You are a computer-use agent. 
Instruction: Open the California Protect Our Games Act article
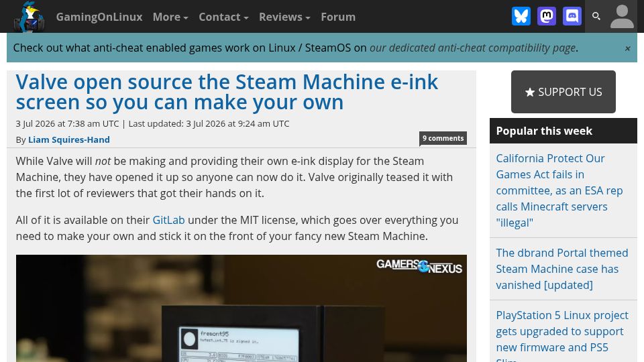(559, 190)
